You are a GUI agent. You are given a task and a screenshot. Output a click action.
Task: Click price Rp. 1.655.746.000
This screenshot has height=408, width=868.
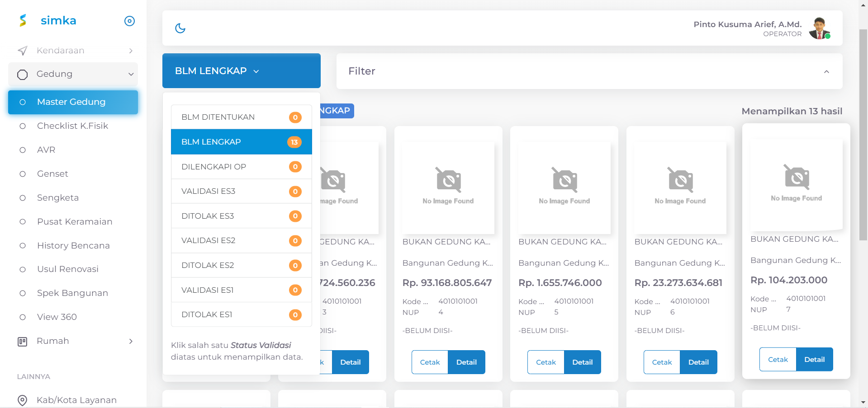coord(560,283)
